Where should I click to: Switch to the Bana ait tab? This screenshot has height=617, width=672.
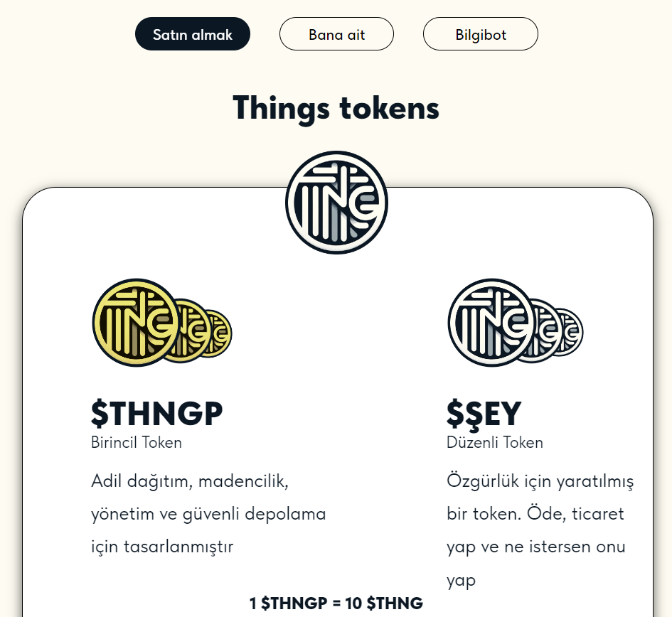tap(336, 34)
